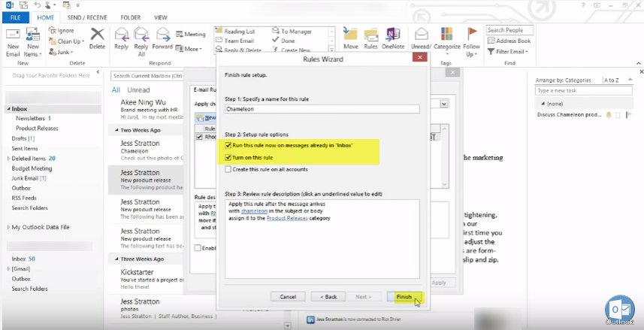Open the Newsletters folder
The image size is (644, 330).
pyautogui.click(x=30, y=118)
